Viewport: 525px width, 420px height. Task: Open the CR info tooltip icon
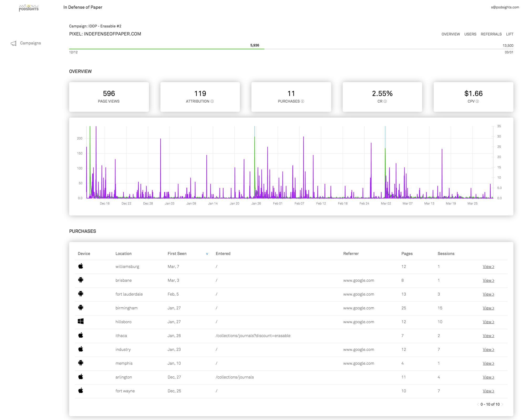coord(385,101)
